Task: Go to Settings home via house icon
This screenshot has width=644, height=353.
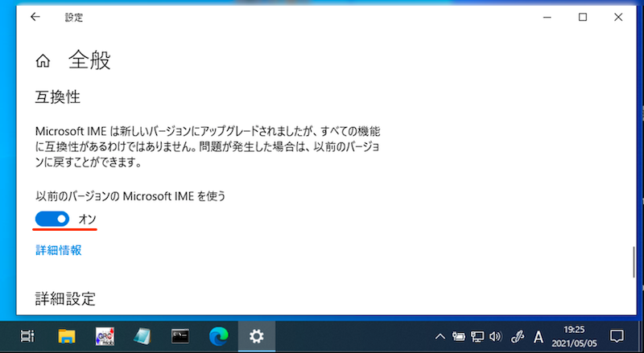Action: tap(43, 61)
